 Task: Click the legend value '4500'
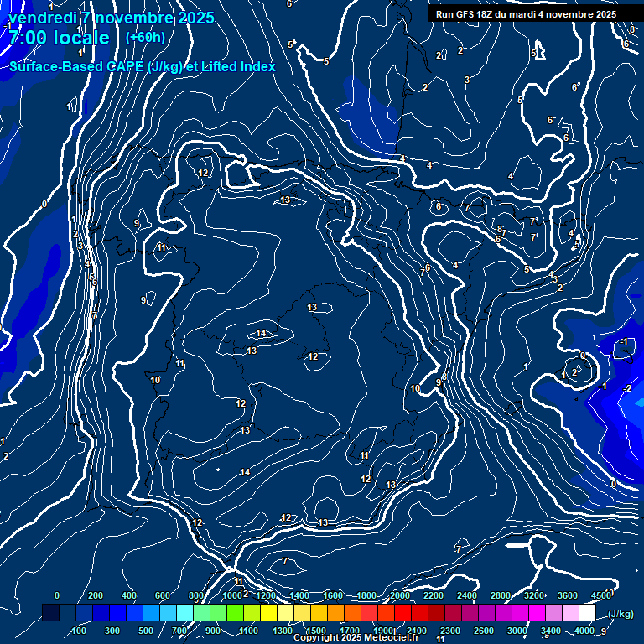click(x=601, y=595)
